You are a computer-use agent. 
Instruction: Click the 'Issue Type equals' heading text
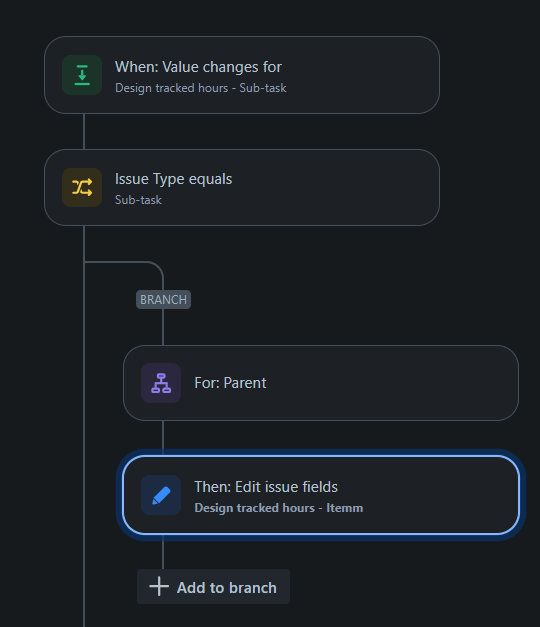pos(174,180)
